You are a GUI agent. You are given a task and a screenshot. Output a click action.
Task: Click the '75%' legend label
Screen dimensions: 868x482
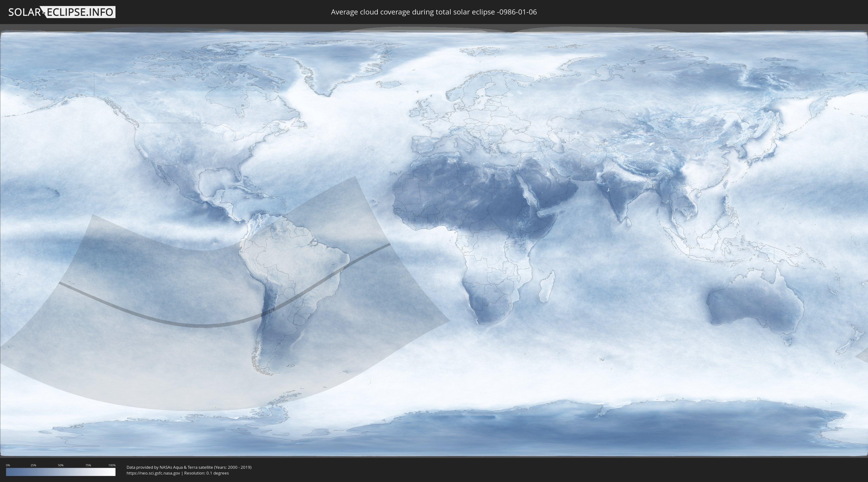point(88,465)
